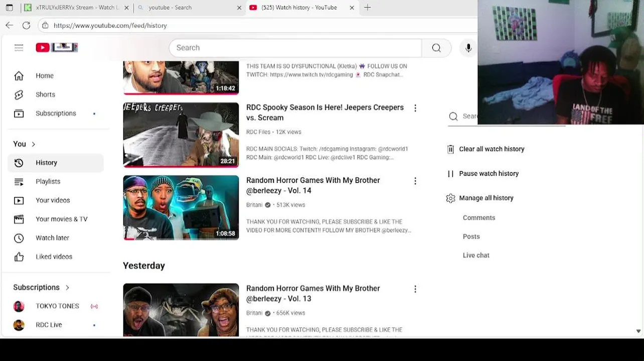This screenshot has width=644, height=361.
Task: Expand the You section chevron
Action: [x=34, y=144]
